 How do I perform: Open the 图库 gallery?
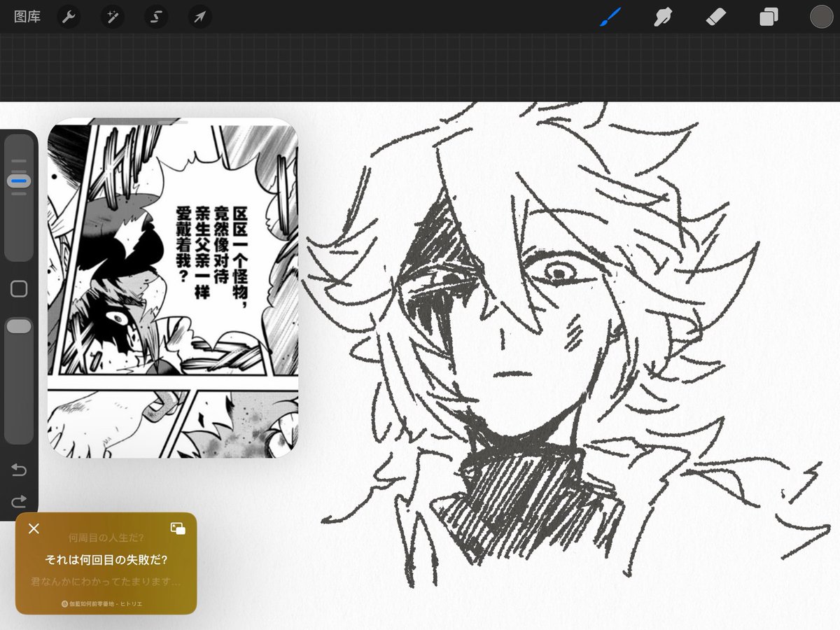point(27,16)
